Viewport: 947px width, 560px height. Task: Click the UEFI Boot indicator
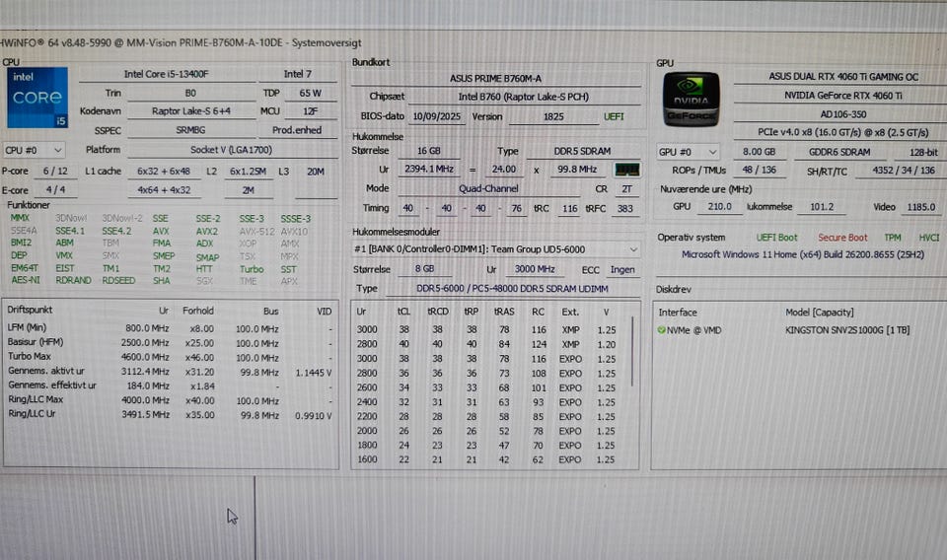[776, 238]
